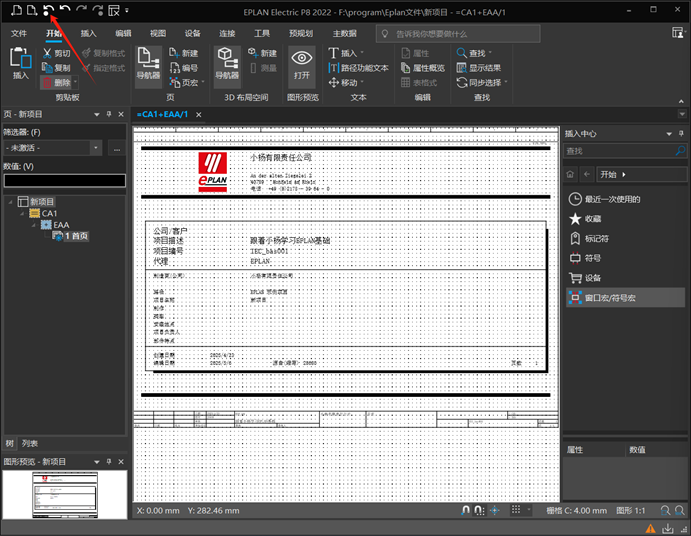Switch to the 工具 ribbon tab
Viewport: 691px width, 536px height.
pos(262,34)
